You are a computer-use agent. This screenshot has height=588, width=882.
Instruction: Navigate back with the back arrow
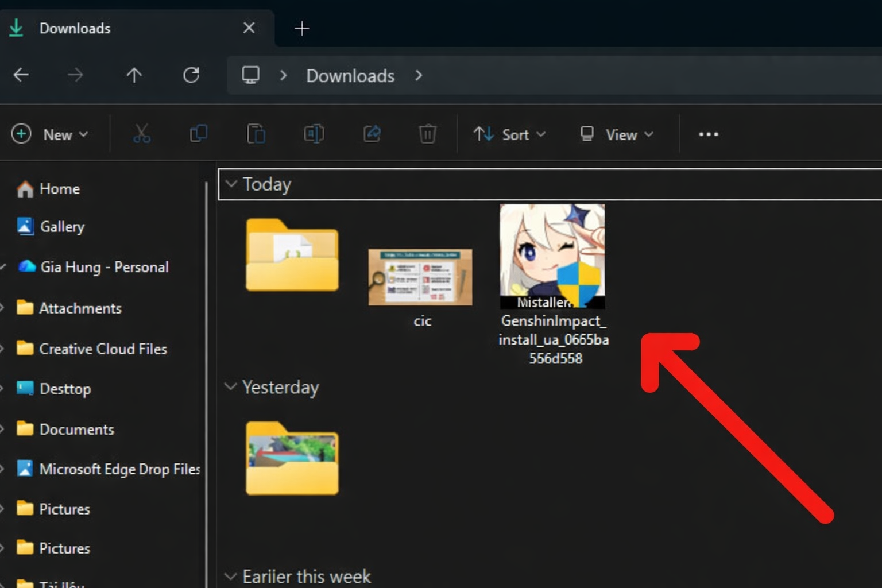pos(21,75)
